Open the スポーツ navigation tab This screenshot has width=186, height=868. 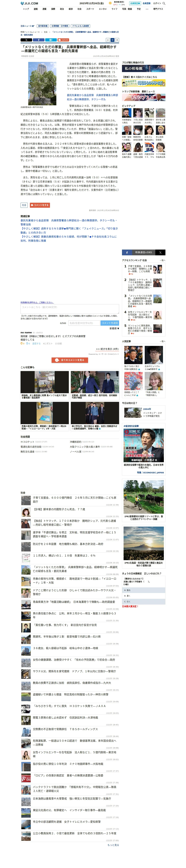[x=90, y=9]
